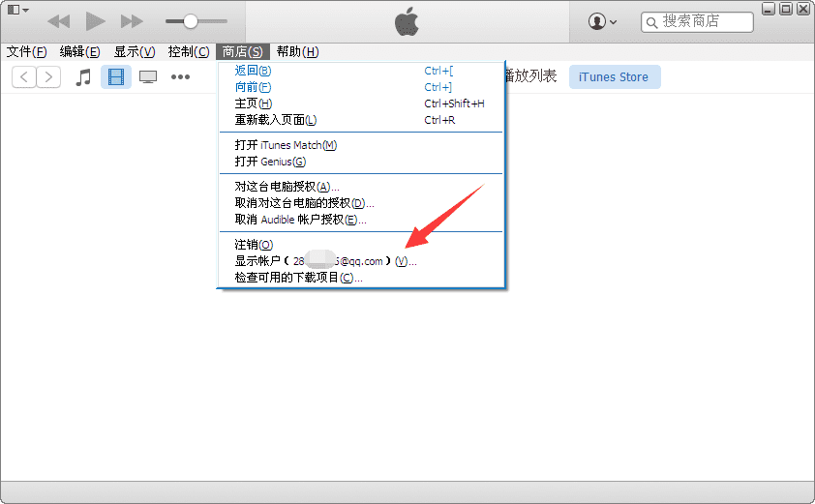Screen dimensions: 815x504
Task: Click the Apple logo in the display
Action: 407,22
